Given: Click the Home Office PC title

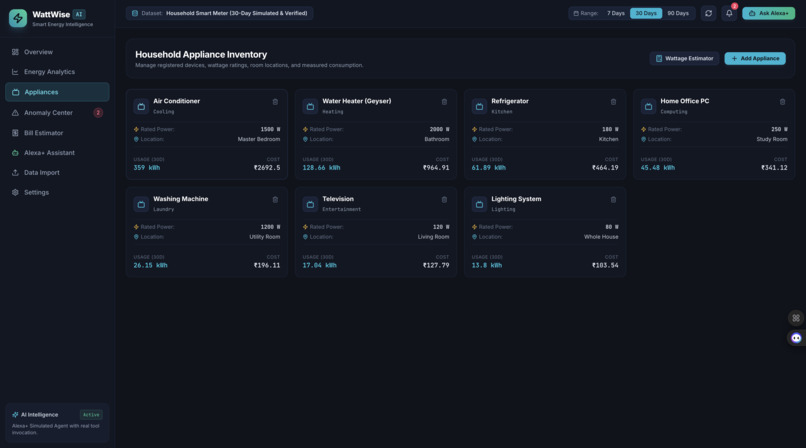Looking at the screenshot, I should 684,101.
